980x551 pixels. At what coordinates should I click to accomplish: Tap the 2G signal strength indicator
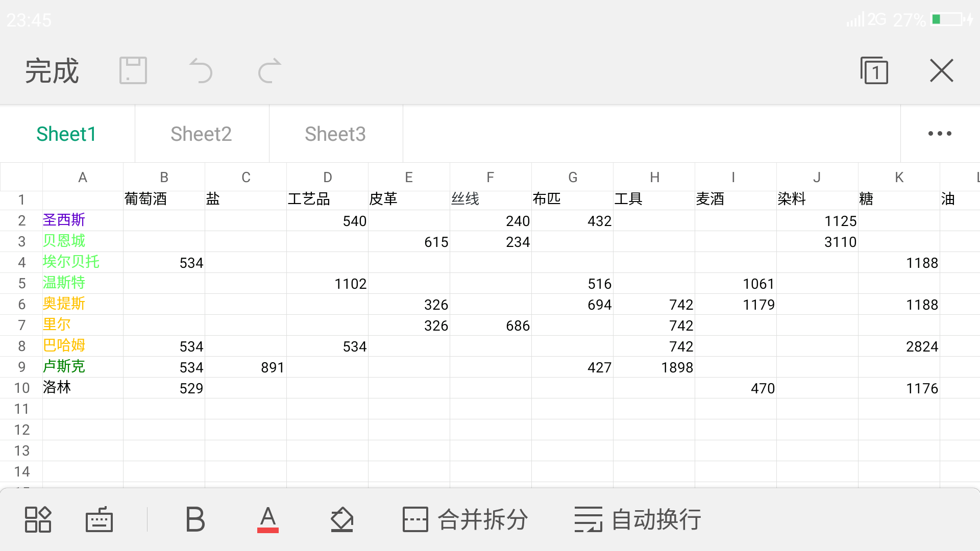coord(866,19)
